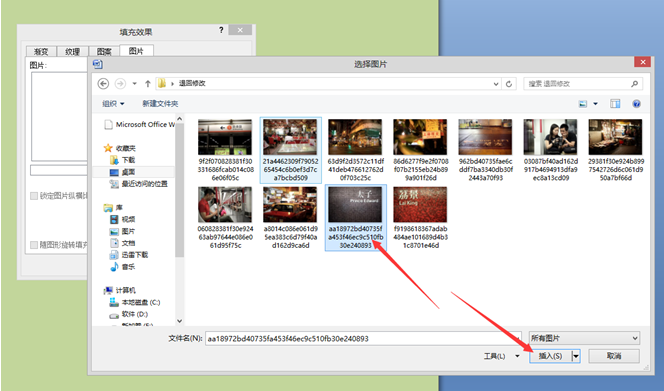Click the 取消 button
The height and width of the screenshot is (391, 664).
pos(614,356)
